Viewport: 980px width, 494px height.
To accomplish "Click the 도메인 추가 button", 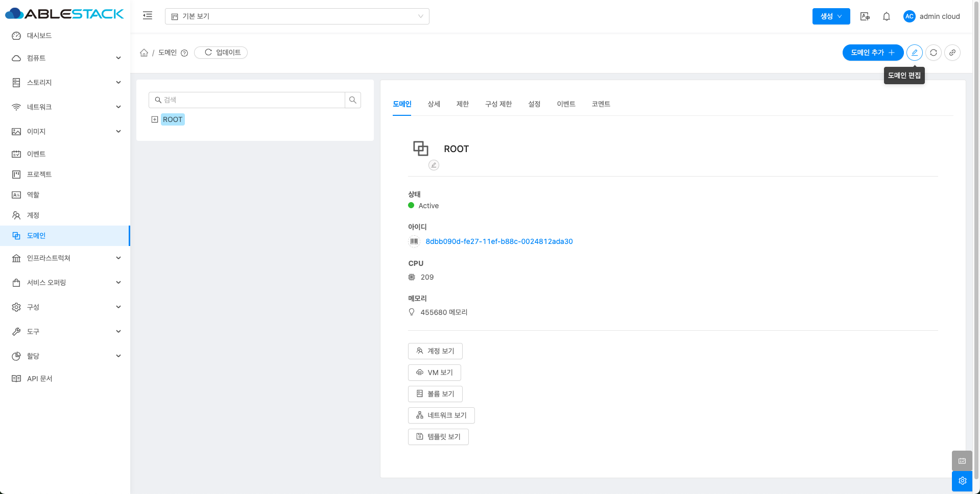I will [872, 53].
